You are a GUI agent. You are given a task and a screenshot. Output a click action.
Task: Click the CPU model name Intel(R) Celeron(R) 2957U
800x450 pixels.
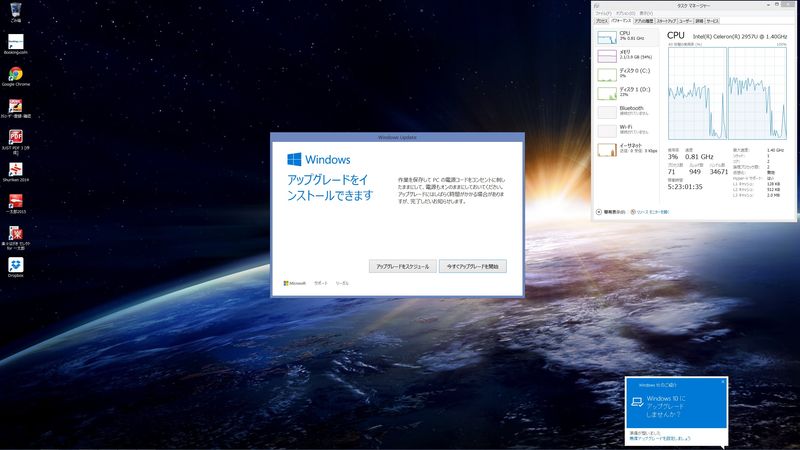(x=740, y=36)
